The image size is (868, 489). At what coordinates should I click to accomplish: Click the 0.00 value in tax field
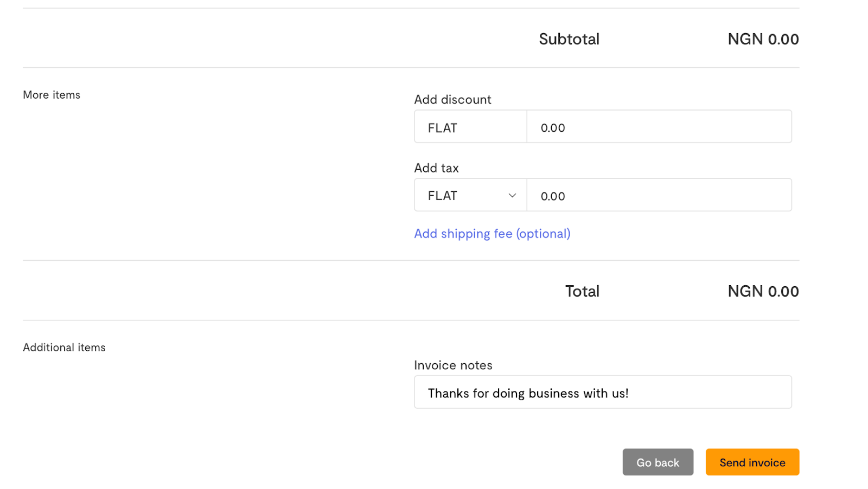click(x=552, y=196)
